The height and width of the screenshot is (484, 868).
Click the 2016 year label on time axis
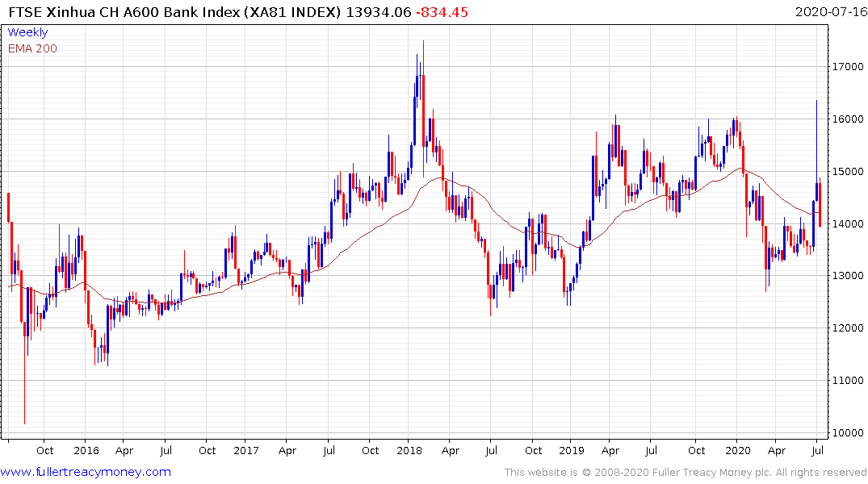pos(86,450)
